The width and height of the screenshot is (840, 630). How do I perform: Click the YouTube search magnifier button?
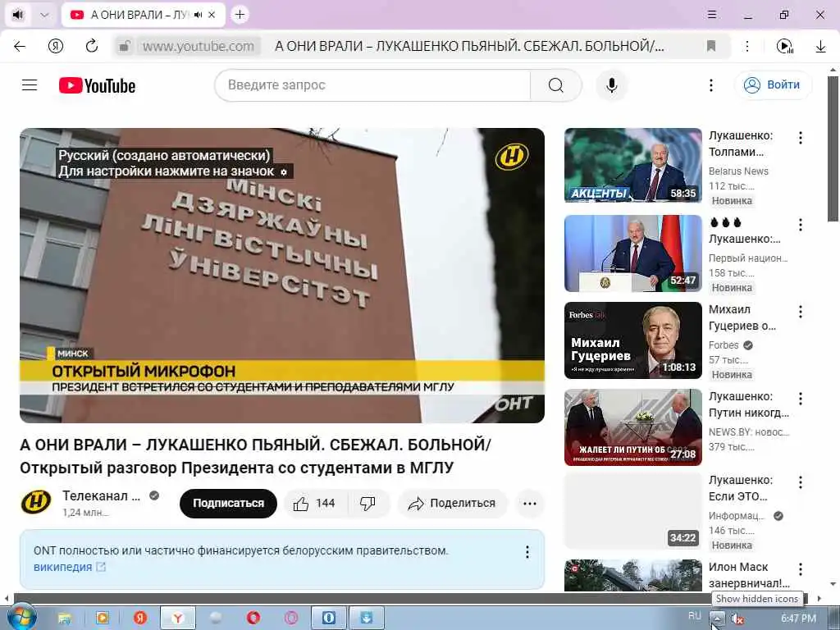point(556,85)
